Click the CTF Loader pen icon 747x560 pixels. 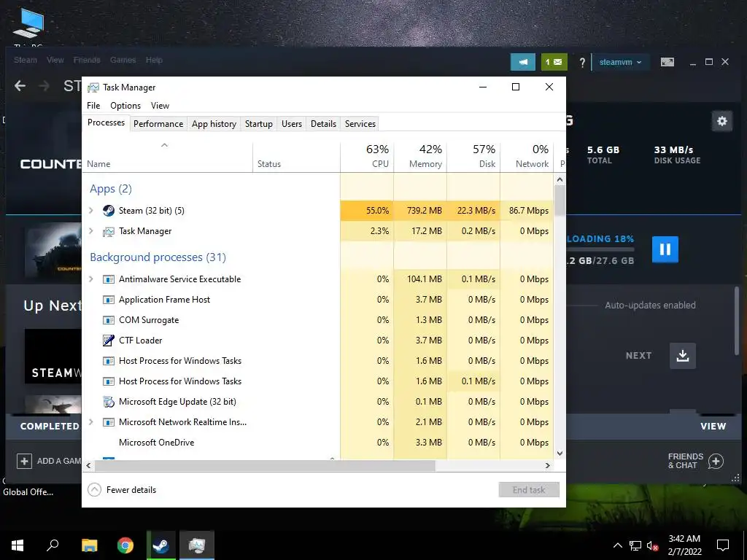click(x=109, y=341)
